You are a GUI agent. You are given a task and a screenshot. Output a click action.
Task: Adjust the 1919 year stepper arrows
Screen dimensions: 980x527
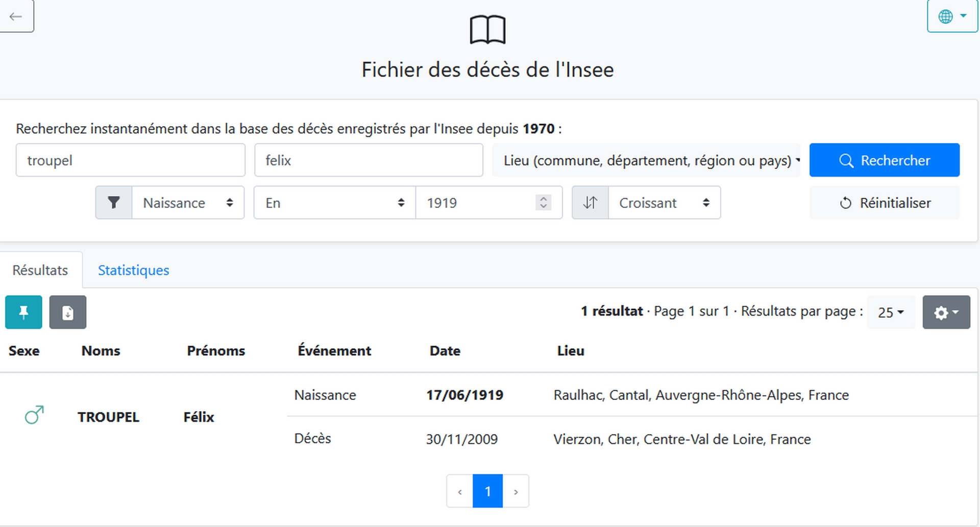click(x=543, y=203)
